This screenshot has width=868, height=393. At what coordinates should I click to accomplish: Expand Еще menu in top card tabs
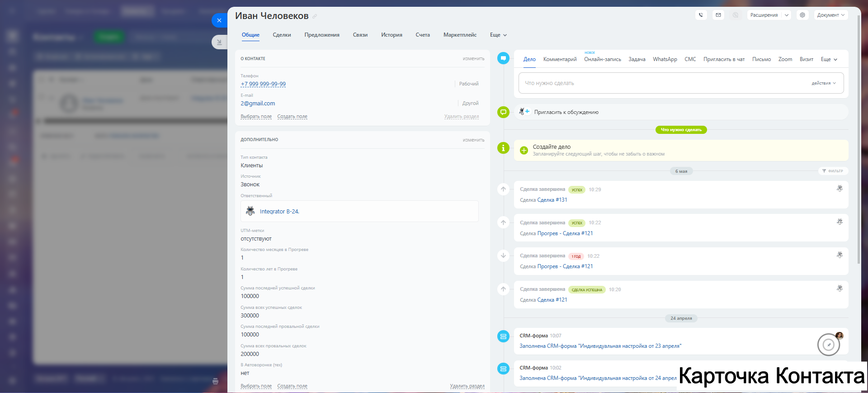[x=498, y=35]
